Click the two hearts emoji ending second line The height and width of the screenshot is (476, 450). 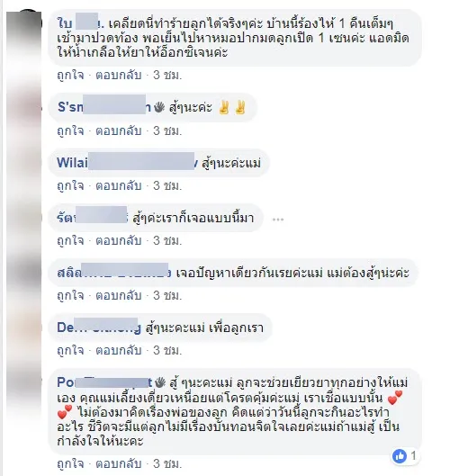coord(395,398)
